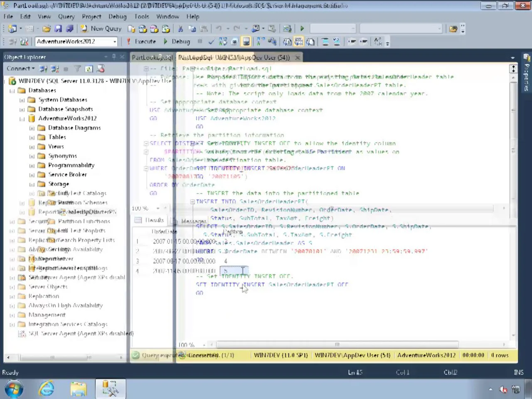
Task: Click '0 rows' in the status bar
Action: [500, 355]
